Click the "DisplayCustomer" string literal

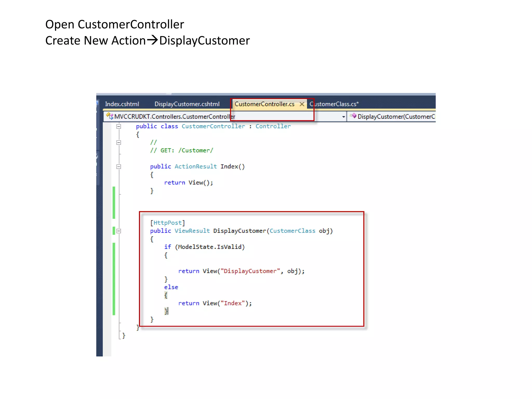[x=250, y=271]
